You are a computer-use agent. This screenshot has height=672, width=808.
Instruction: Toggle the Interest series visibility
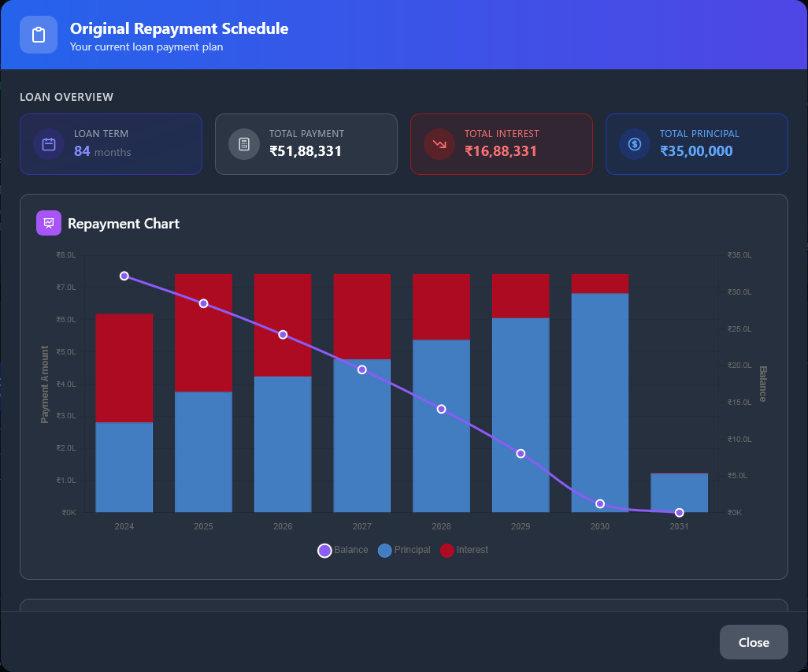[464, 550]
